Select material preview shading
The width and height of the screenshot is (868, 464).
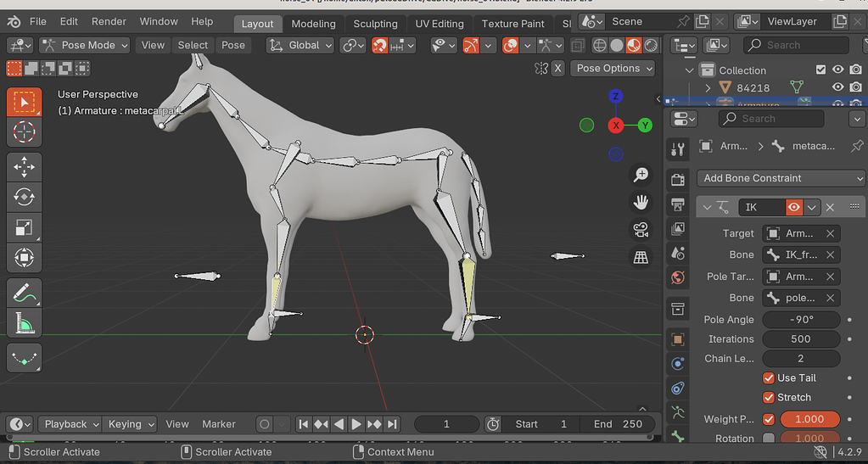click(x=634, y=46)
